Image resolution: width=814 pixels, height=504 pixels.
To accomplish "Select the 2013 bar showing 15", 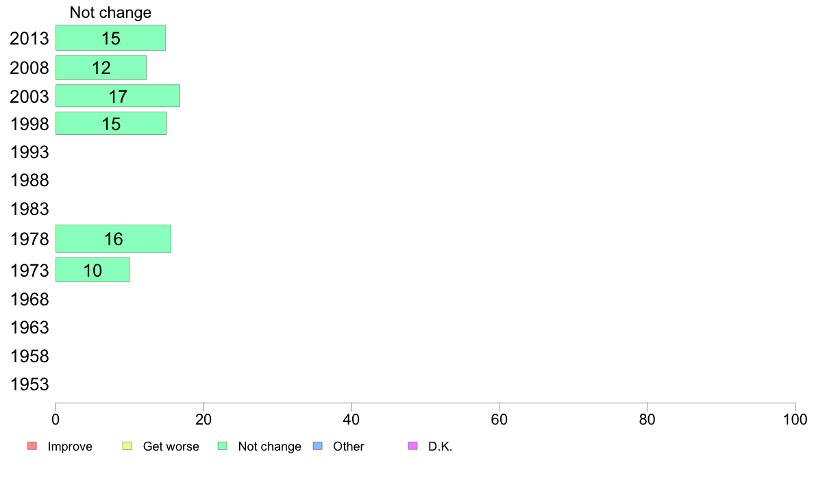I will click(x=110, y=38).
